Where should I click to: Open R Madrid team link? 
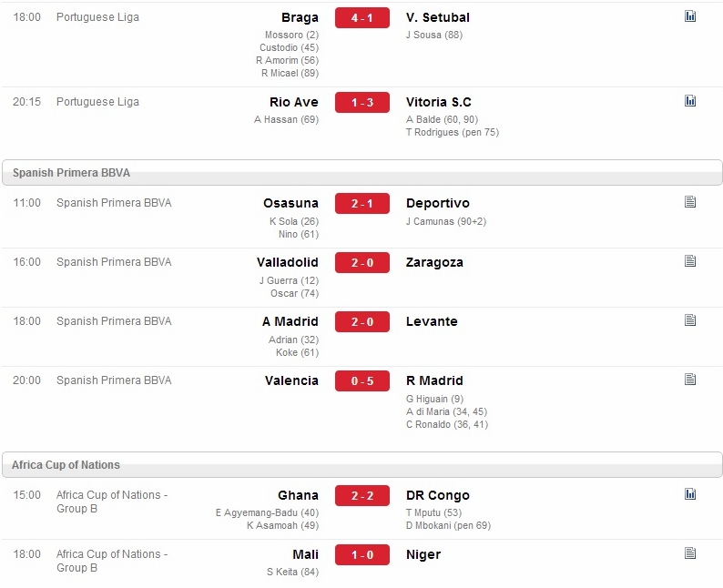click(x=434, y=380)
